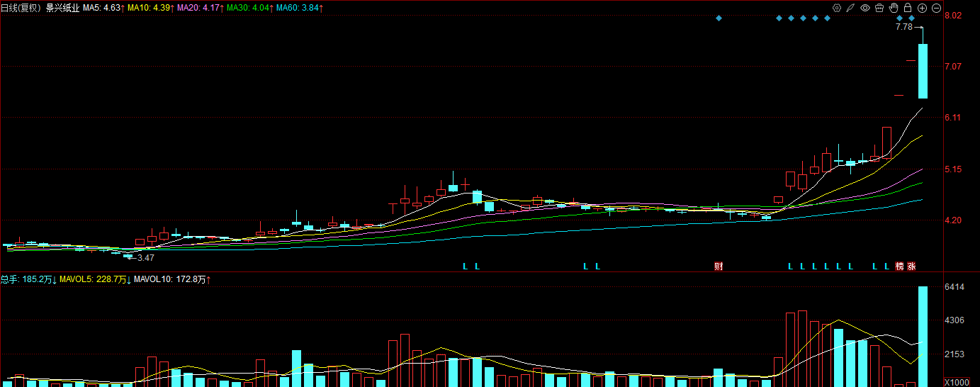This screenshot has width=980, height=387.
Task: Select the drawing pen tool icon
Action: pos(850,8)
